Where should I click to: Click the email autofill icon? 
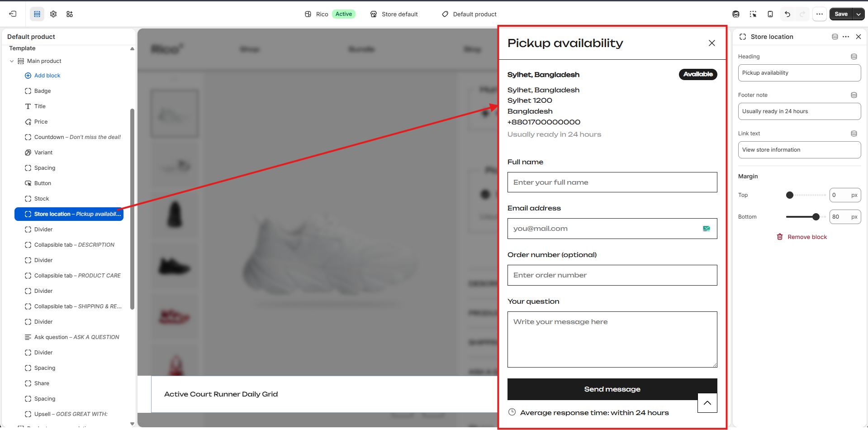tap(707, 229)
